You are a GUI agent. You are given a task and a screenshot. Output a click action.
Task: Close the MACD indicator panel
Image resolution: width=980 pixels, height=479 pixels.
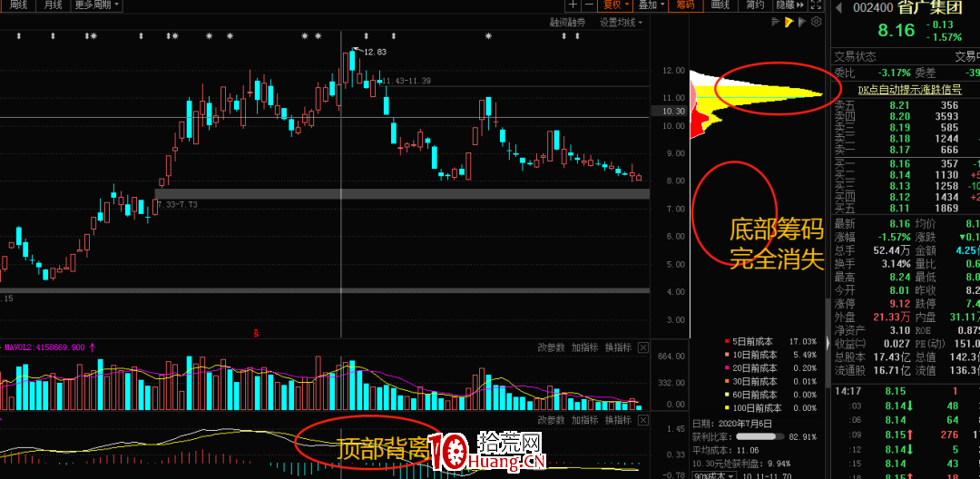pos(643,420)
